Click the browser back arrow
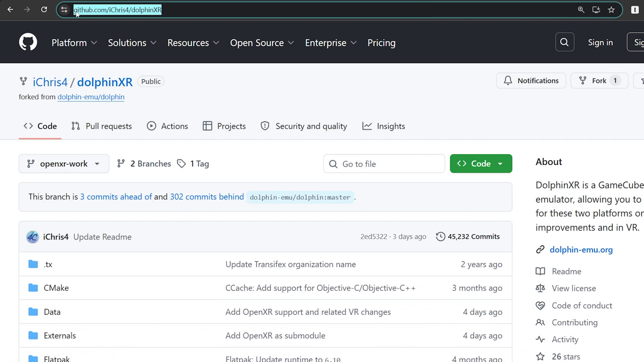644x362 pixels. point(10,10)
